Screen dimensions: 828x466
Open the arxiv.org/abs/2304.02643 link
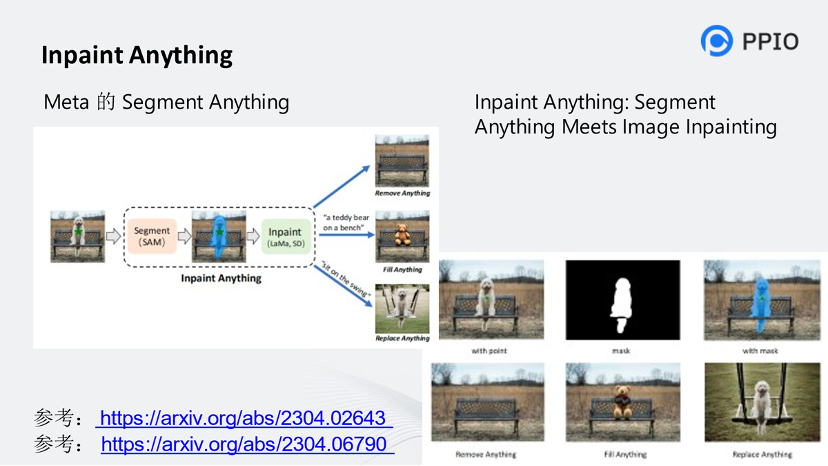(x=244, y=418)
